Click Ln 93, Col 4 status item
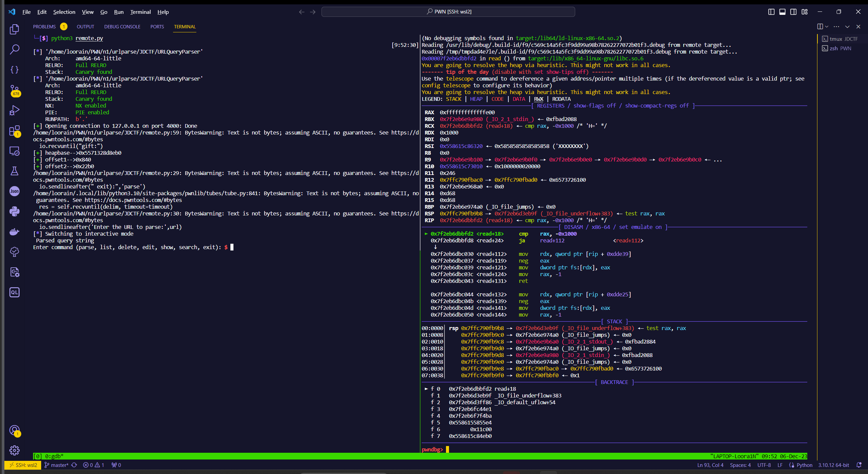Screen dimensions: 868x474 710,465
